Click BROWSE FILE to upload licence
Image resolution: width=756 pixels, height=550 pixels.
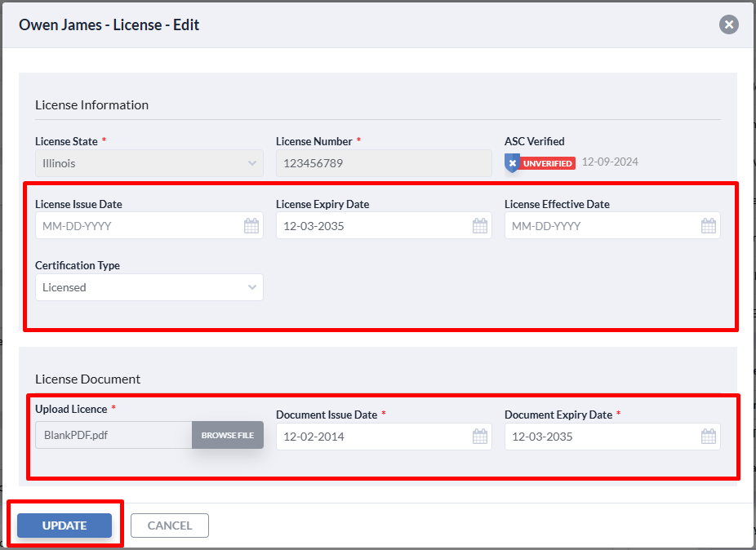pyautogui.click(x=228, y=435)
